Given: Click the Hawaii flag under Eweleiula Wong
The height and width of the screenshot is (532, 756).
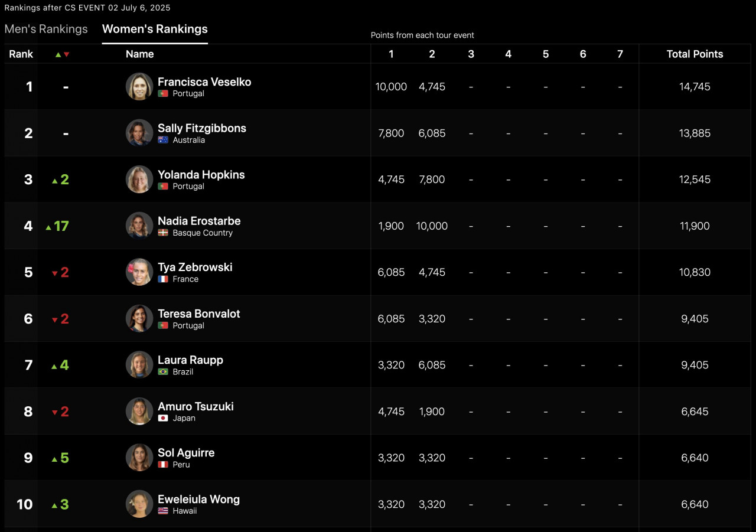Looking at the screenshot, I should (x=163, y=511).
